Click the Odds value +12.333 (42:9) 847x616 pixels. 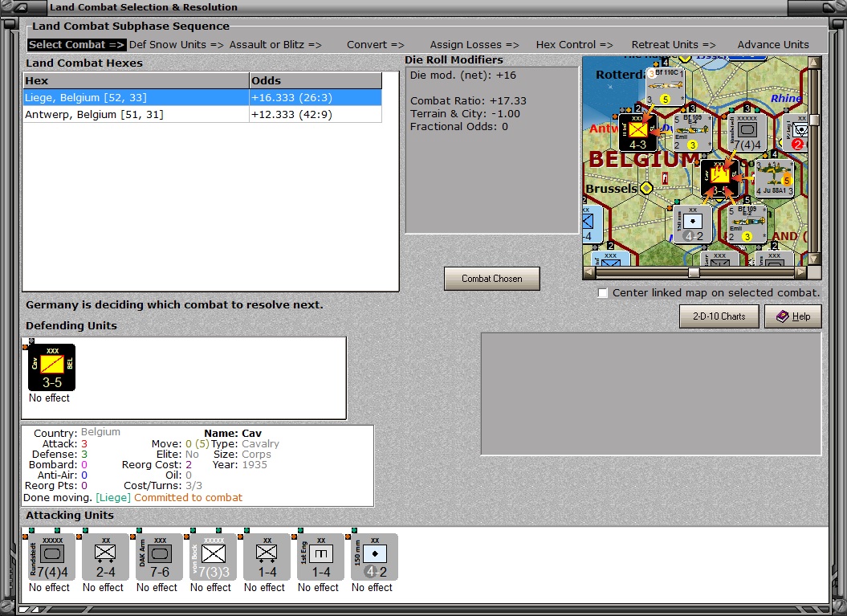pos(291,115)
